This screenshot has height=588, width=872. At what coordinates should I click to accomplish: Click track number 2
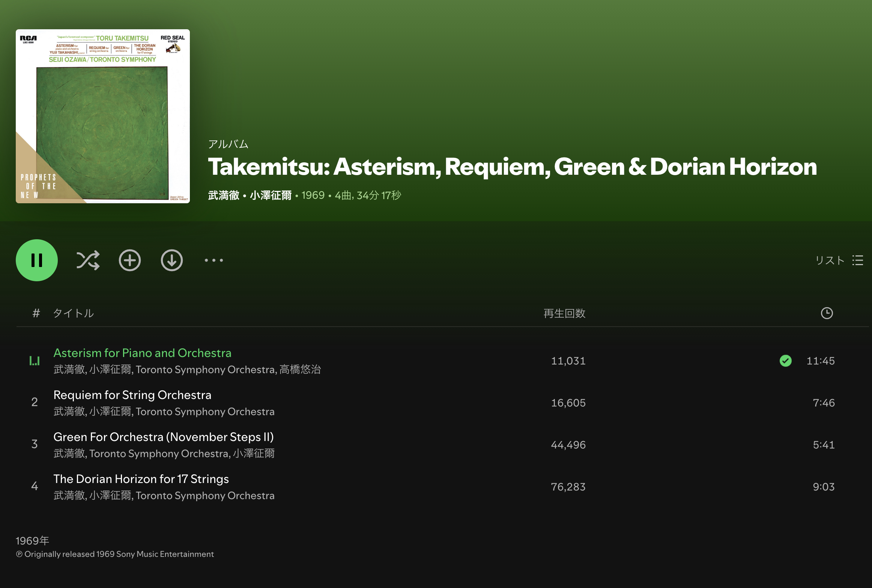(x=35, y=402)
